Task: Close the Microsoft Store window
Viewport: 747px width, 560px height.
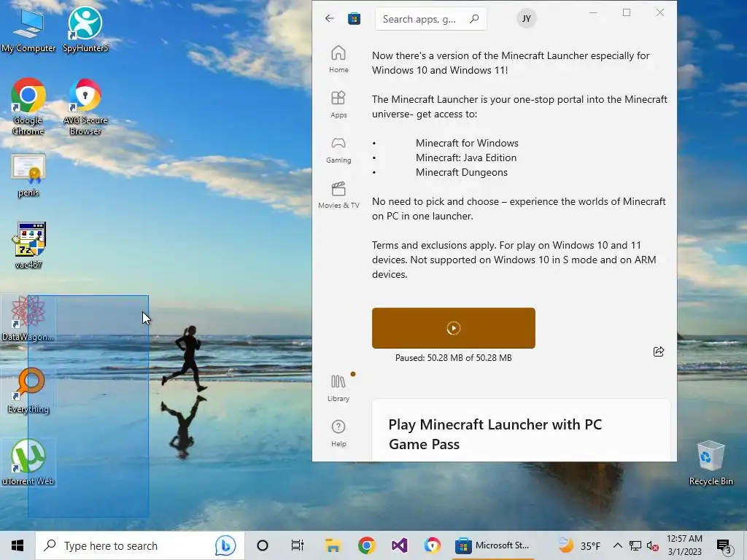Action: coord(659,13)
